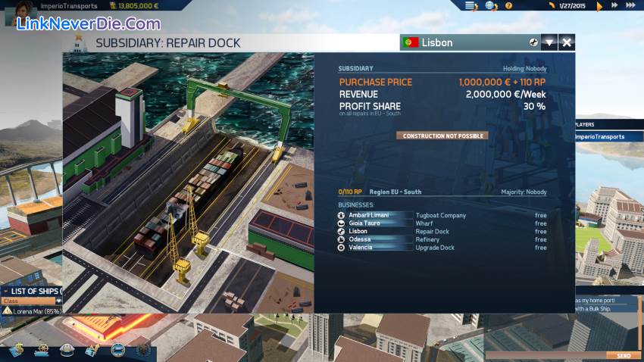644x362 pixels.
Task: Click the Send button in chat
Action: [624, 356]
